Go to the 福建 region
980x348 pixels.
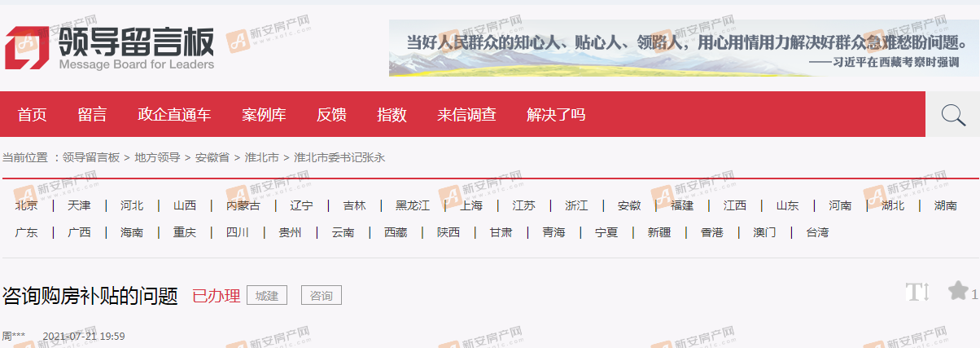(x=682, y=205)
